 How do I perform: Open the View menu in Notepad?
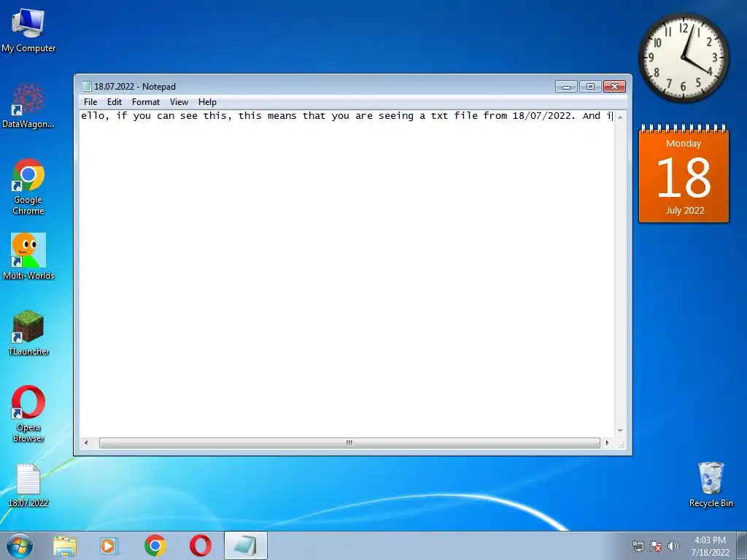point(179,102)
